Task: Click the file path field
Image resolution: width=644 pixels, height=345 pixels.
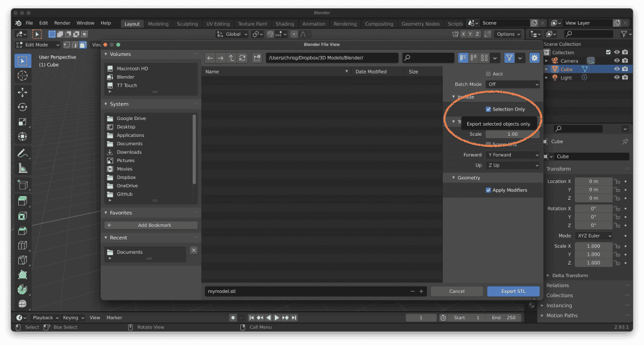Action: 332,58
